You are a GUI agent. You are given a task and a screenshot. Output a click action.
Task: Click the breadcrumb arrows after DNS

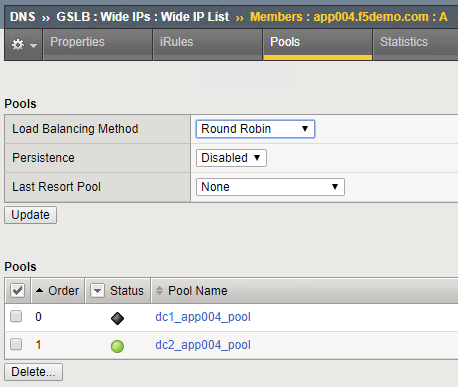(x=46, y=18)
